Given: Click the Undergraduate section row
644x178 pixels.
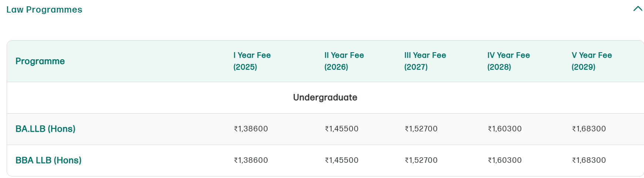Looking at the screenshot, I should (x=325, y=97).
